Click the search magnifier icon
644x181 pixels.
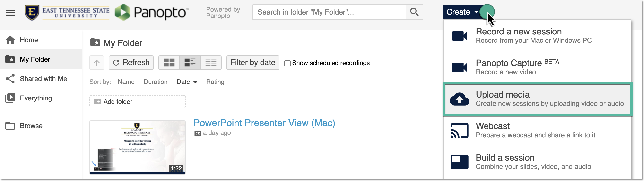click(414, 12)
